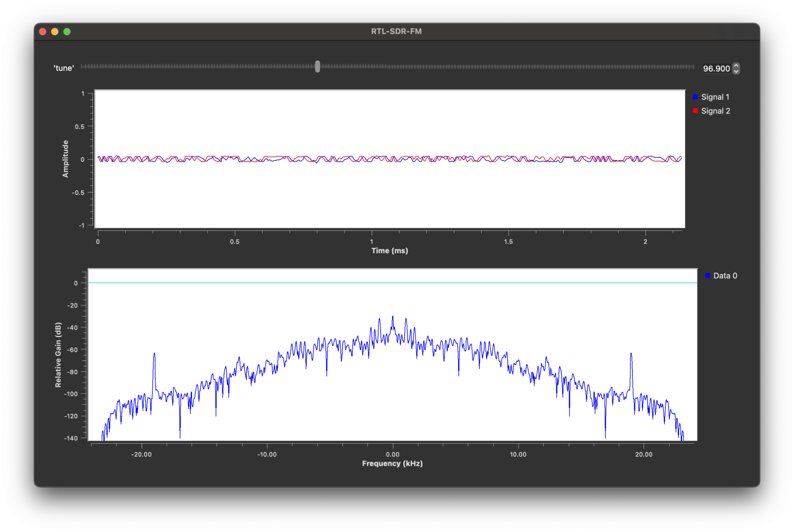794x532 pixels.
Task: Toggle the Signal 2 legend entry
Action: 715,111
